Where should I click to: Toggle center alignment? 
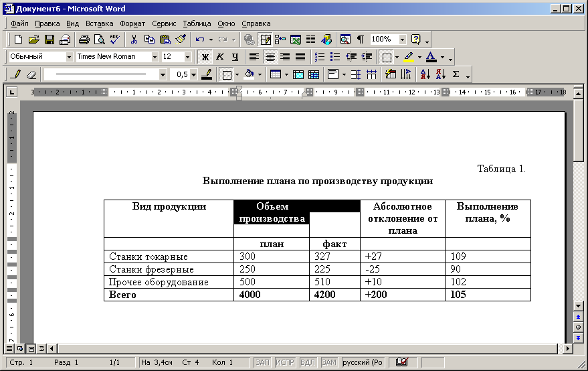coord(270,57)
